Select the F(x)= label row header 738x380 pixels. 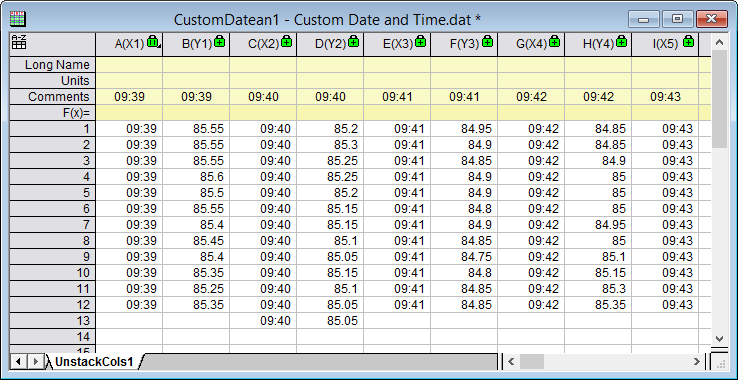click(53, 113)
